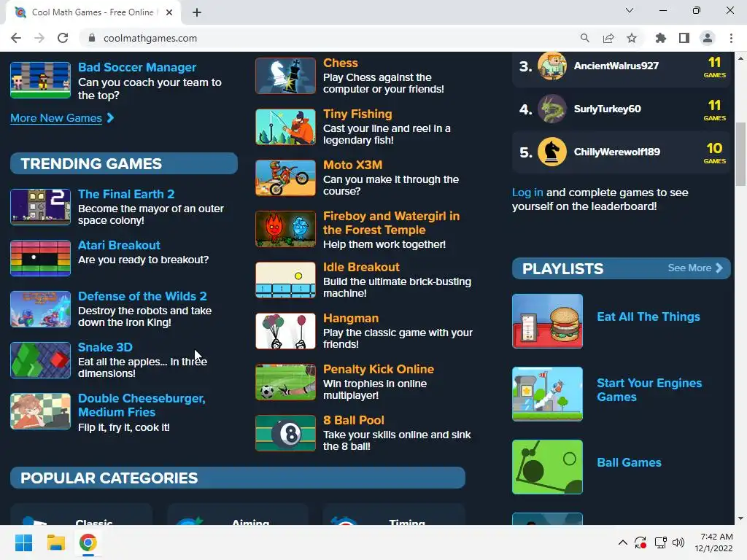Open the Chrome side panel
Screen dimensions: 747x560
684,38
